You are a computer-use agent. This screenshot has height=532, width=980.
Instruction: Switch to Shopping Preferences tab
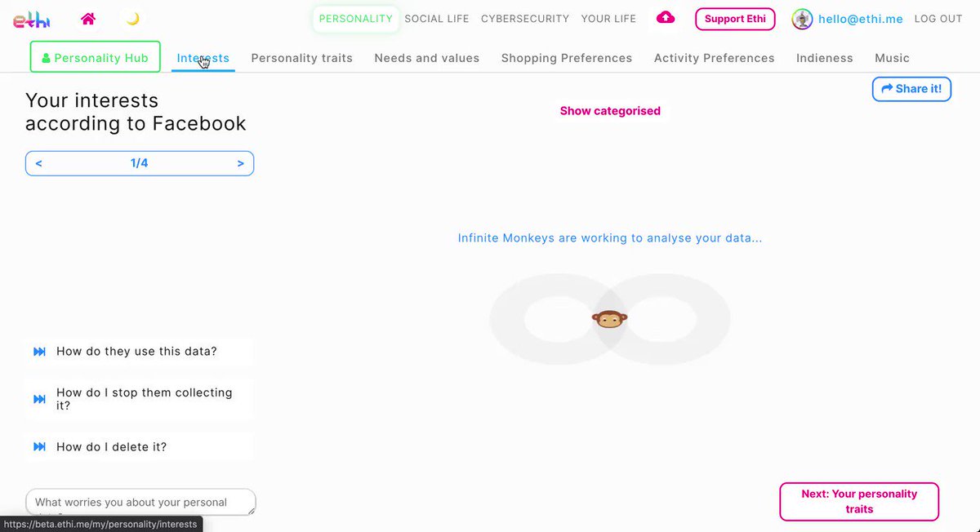pyautogui.click(x=567, y=58)
